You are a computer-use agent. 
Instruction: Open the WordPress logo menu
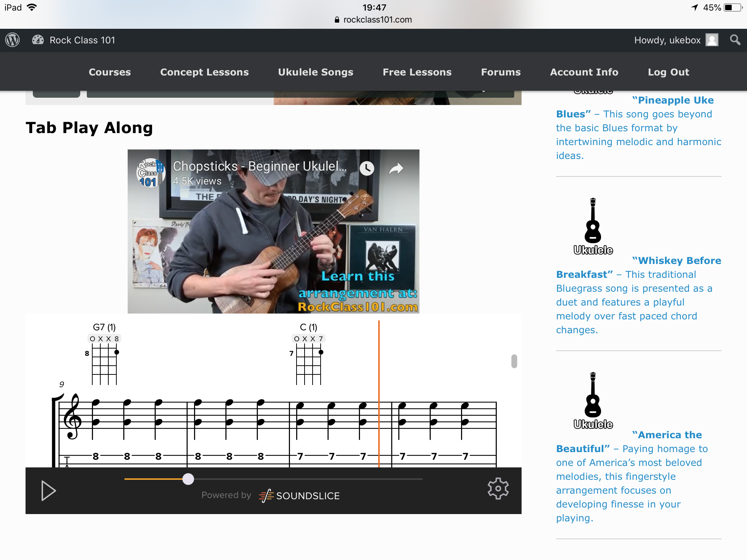tap(13, 40)
